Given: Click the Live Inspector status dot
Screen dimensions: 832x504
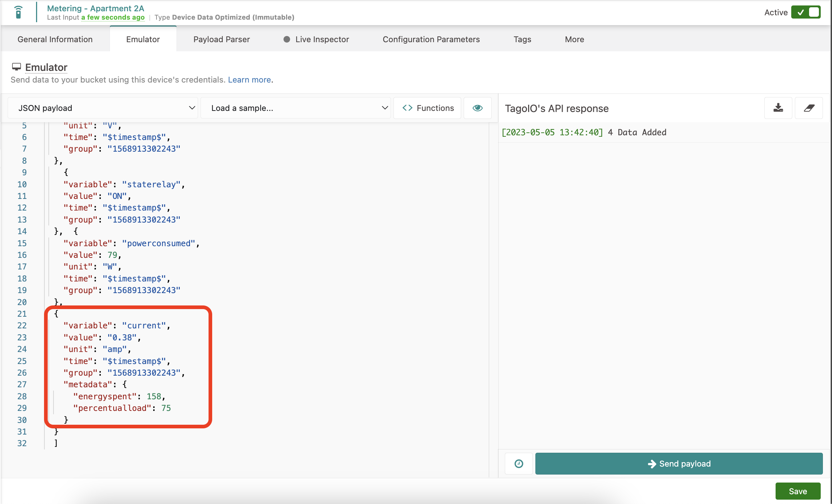Looking at the screenshot, I should click(x=287, y=39).
